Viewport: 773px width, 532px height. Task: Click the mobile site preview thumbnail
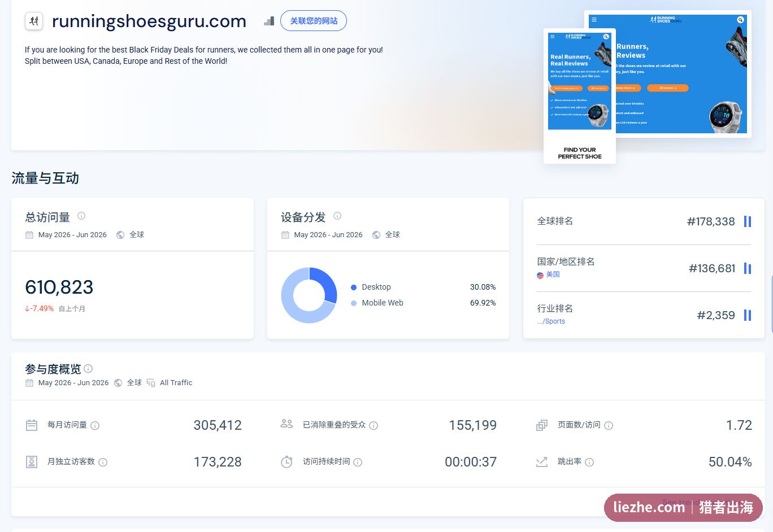tap(580, 96)
